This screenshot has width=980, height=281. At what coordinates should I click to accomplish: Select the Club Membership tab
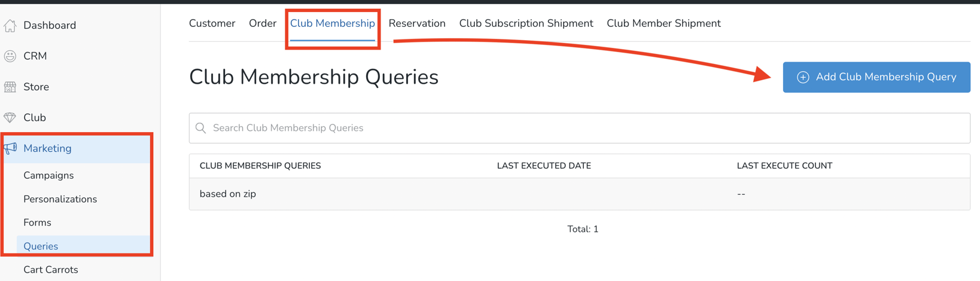[333, 23]
